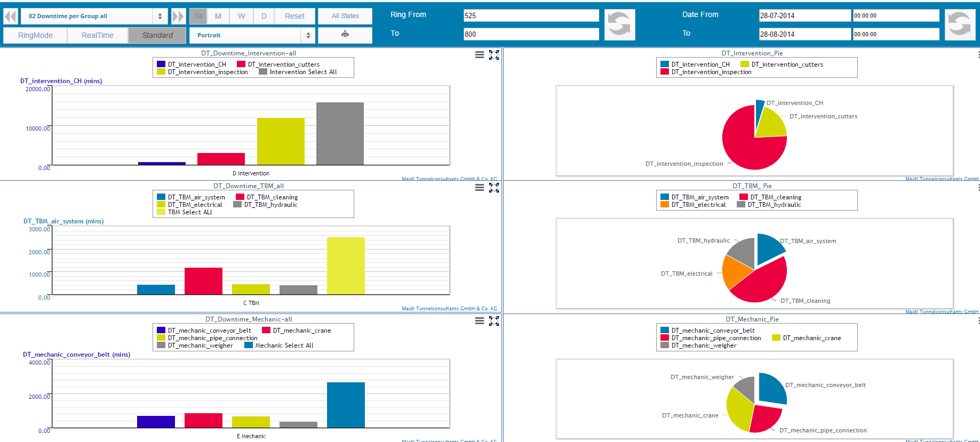The width and height of the screenshot is (980, 442).
Task: Open hamburger menu of DT_Downtime_Intervention-all chart
Action: coord(479,55)
